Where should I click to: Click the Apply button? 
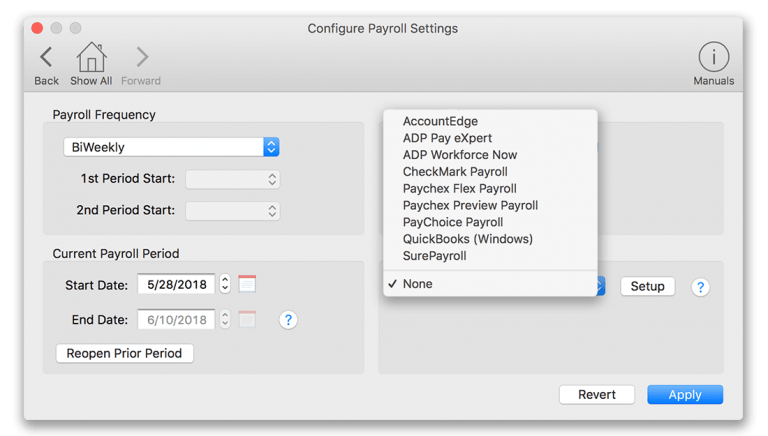point(685,394)
